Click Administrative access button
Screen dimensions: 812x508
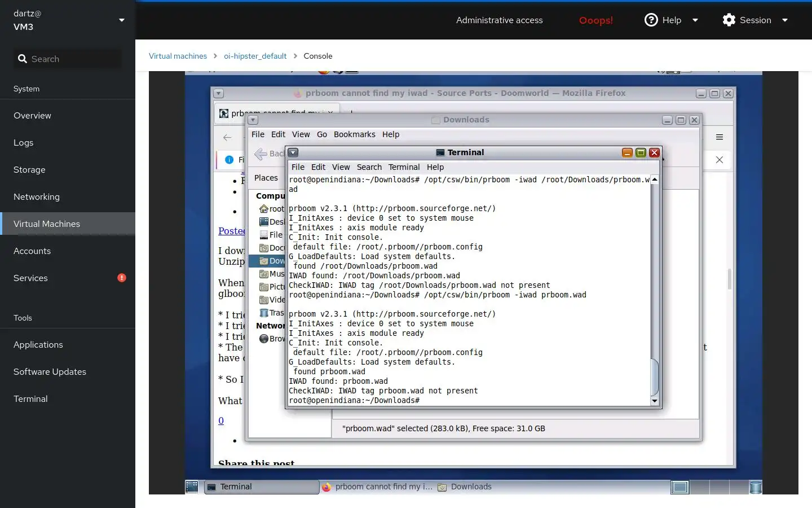point(500,20)
